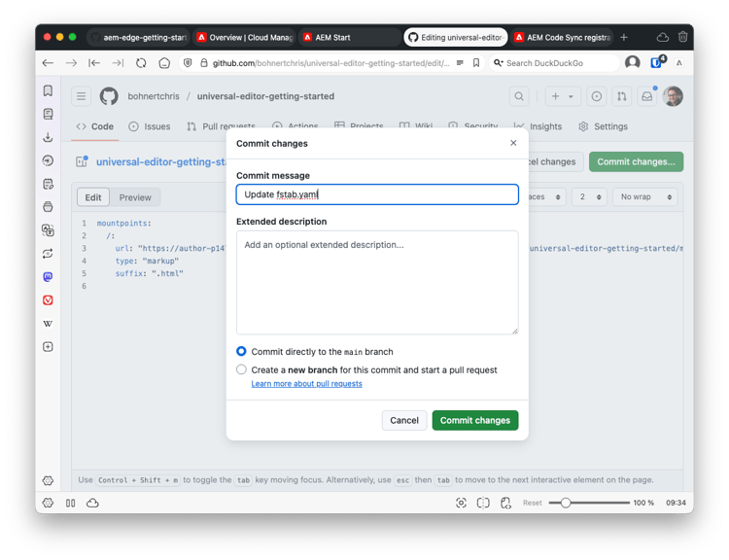Open the history panel in the sidebar
729x560 pixels.
[x=48, y=160]
